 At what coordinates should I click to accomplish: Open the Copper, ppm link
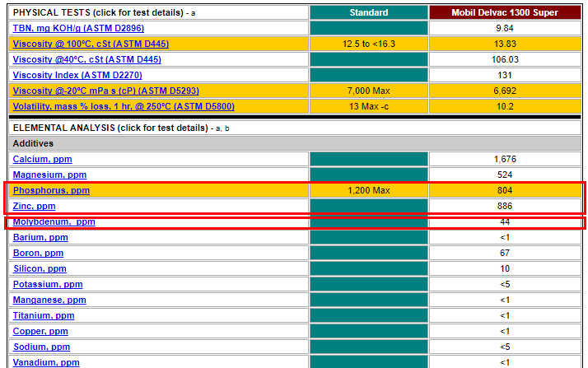pos(40,331)
